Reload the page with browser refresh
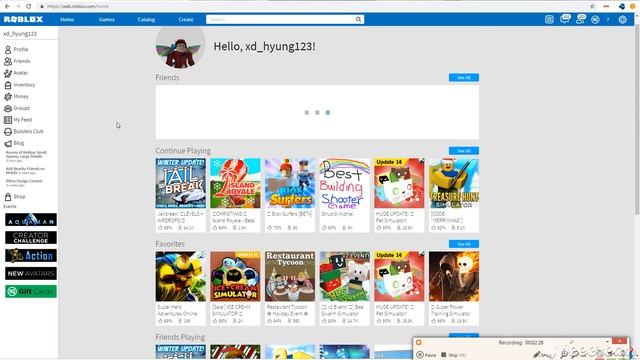 (x=29, y=6)
